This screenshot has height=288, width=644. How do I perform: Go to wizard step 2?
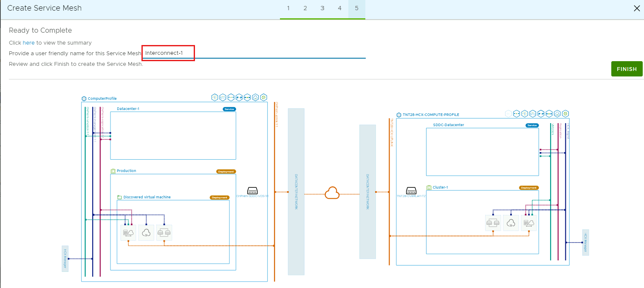coord(305,8)
